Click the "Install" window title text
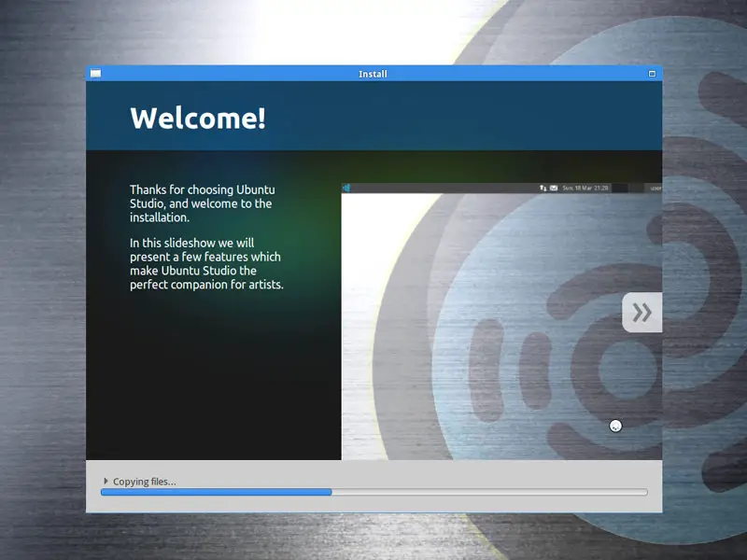Viewport: 747px width, 560px height. (x=373, y=74)
